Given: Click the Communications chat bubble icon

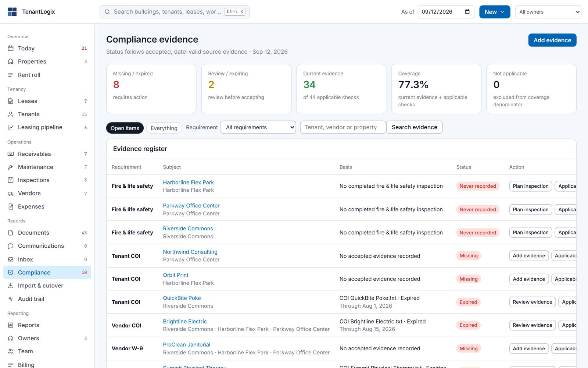Looking at the screenshot, I should [11, 246].
